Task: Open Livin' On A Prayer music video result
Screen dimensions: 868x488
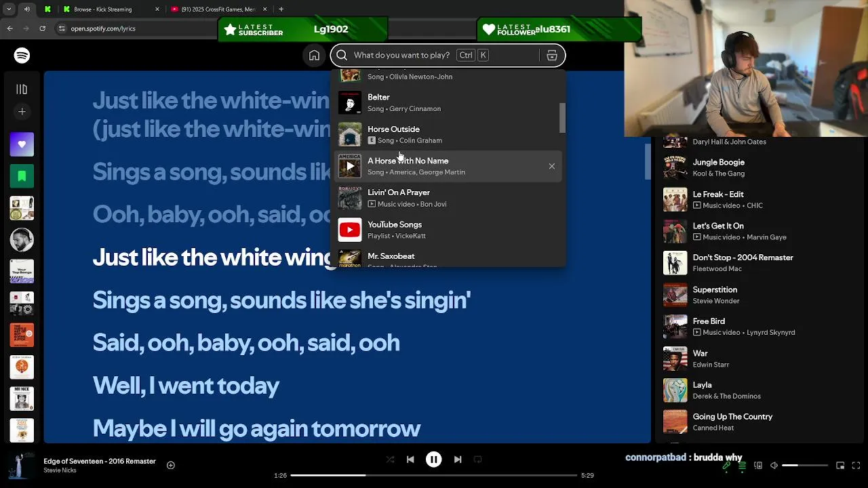Action: [x=448, y=198]
